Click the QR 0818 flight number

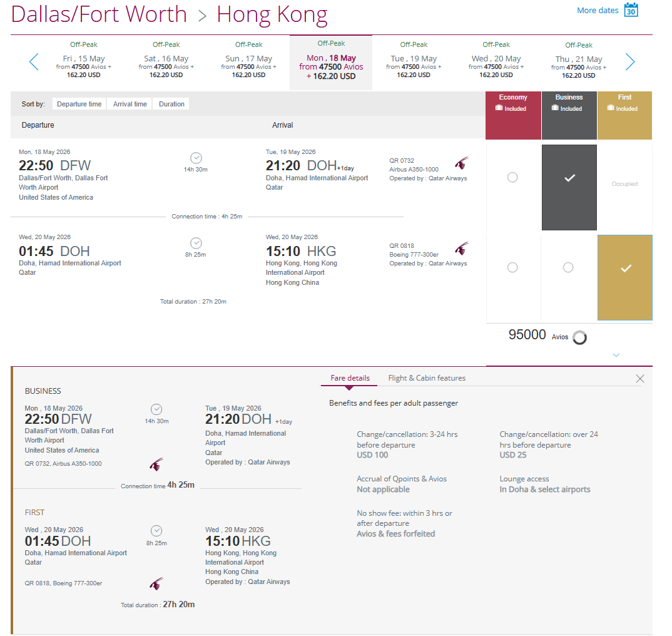[x=402, y=246]
